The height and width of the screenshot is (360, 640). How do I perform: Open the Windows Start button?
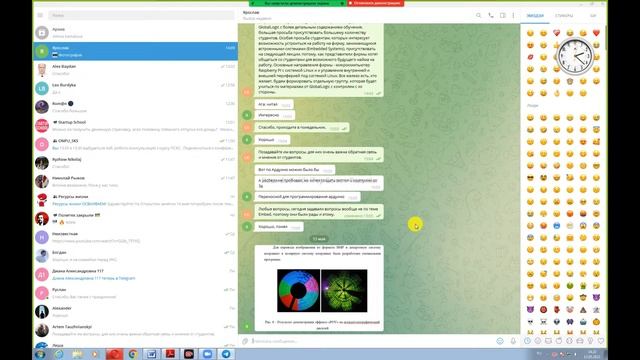click(x=40, y=354)
